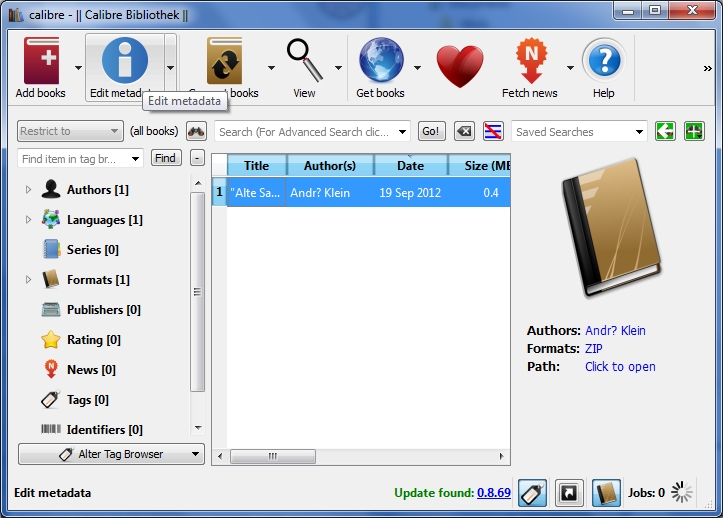The width and height of the screenshot is (723, 518).
Task: Toggle the Cover Browser panel icon
Action: (x=569, y=493)
